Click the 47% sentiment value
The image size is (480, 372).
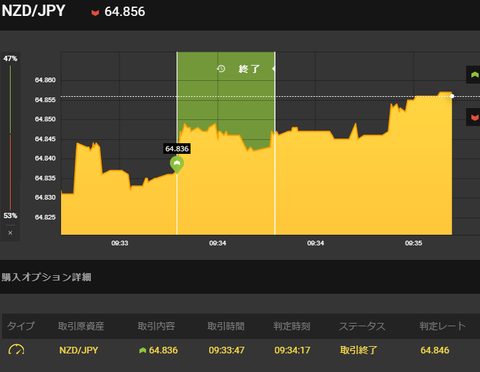[10, 59]
